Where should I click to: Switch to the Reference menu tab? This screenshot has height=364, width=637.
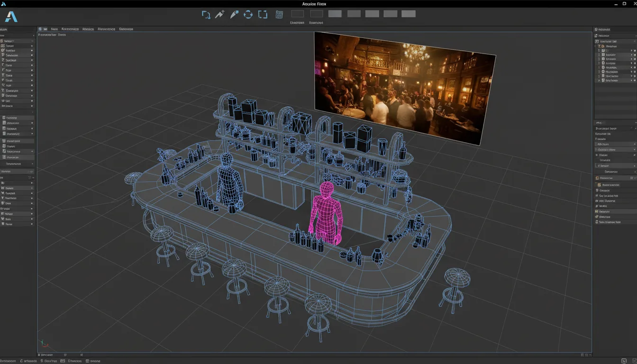[70, 29]
